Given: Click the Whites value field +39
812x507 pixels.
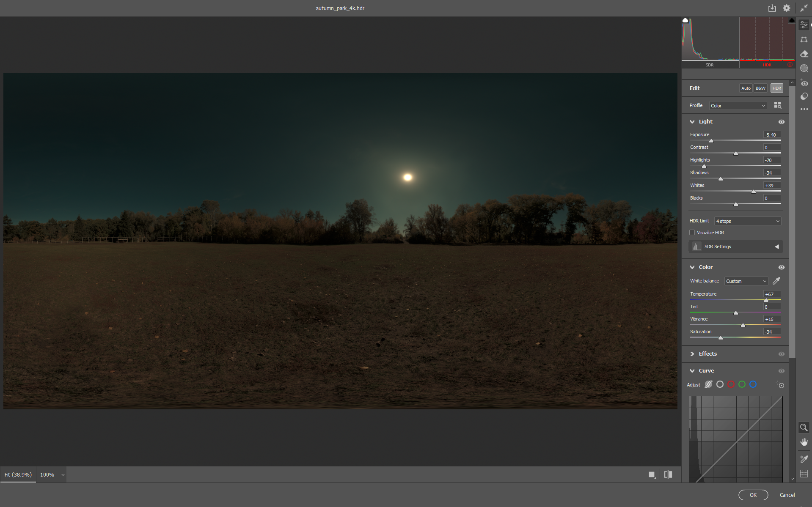Looking at the screenshot, I should click(772, 186).
